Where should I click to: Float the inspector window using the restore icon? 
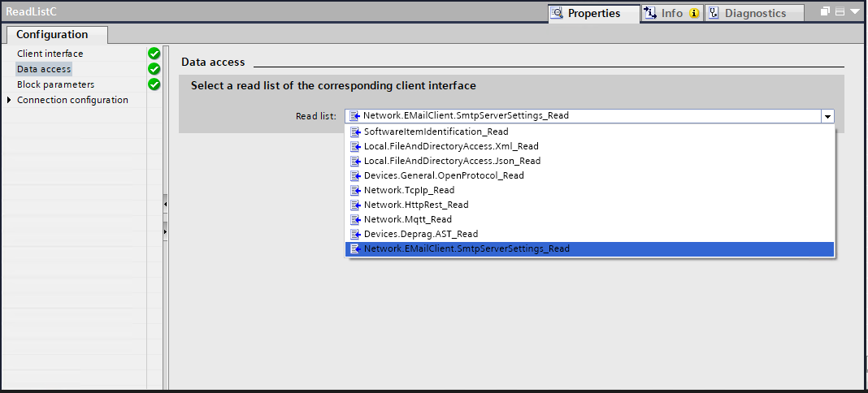pyautogui.click(x=825, y=12)
